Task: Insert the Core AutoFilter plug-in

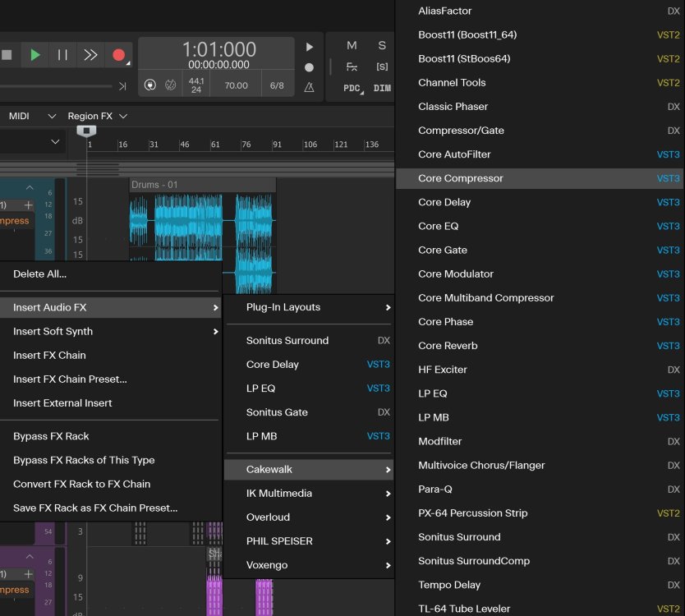Action: 540,154
